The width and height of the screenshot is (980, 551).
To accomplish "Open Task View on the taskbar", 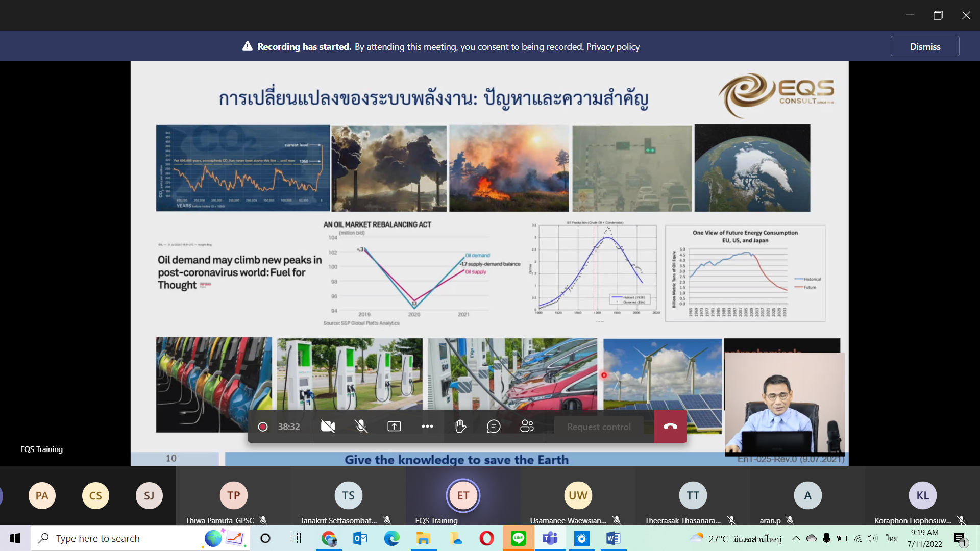I will point(296,538).
